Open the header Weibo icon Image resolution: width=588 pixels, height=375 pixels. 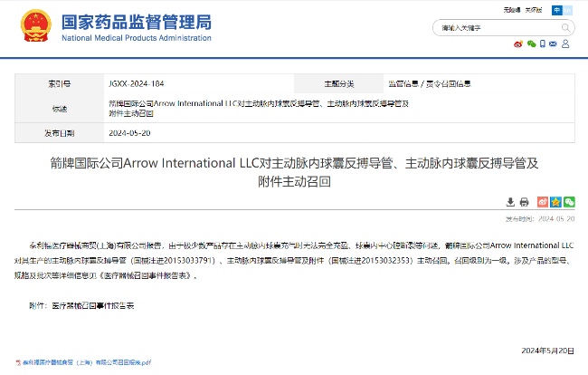518,43
